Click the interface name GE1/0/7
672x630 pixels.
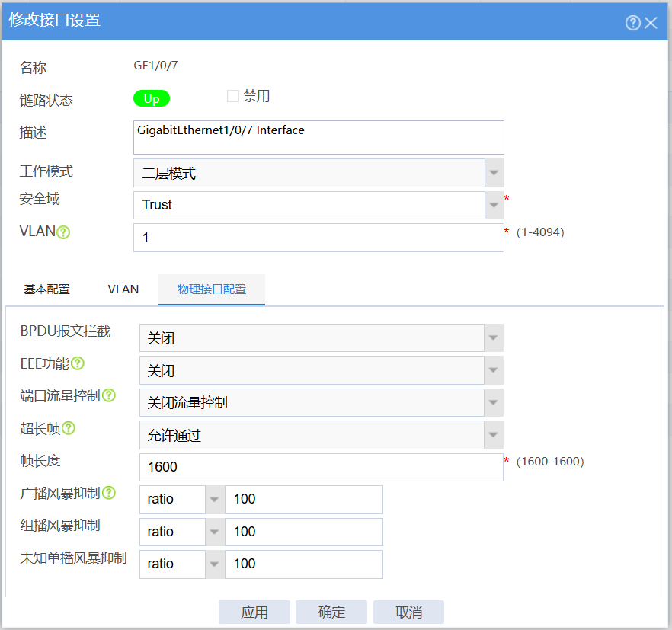coord(155,66)
